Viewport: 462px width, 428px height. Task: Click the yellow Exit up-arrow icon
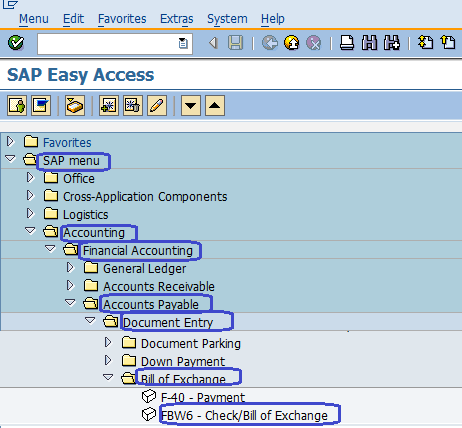point(292,43)
